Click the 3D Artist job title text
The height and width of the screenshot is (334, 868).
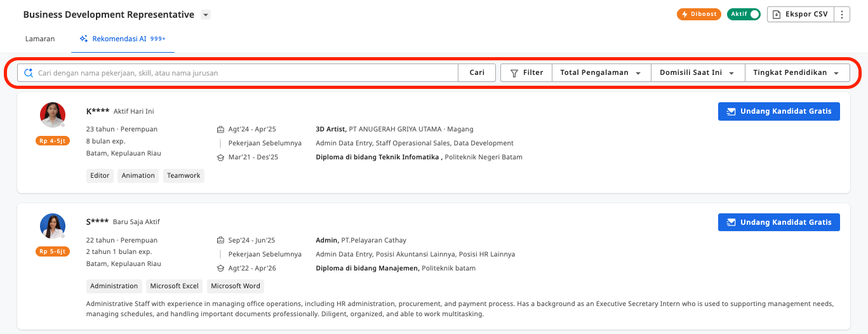tap(331, 129)
